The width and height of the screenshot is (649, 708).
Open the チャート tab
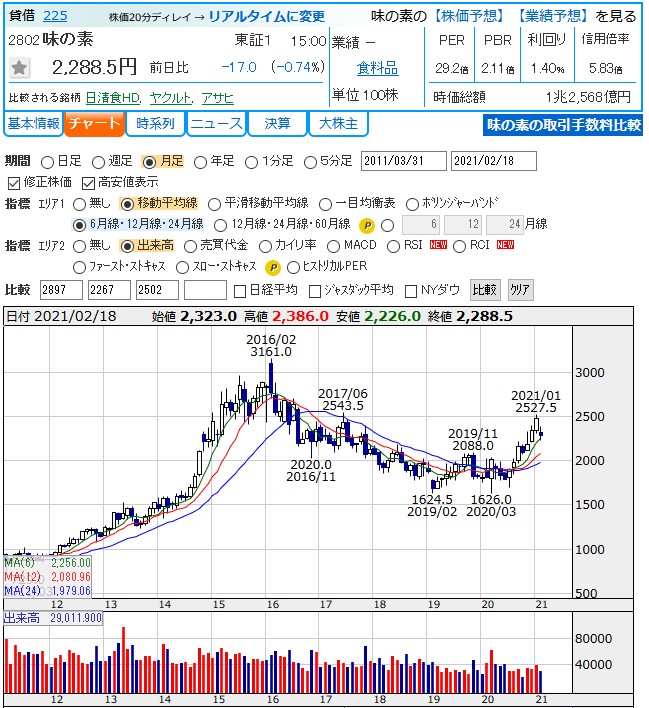(x=94, y=123)
